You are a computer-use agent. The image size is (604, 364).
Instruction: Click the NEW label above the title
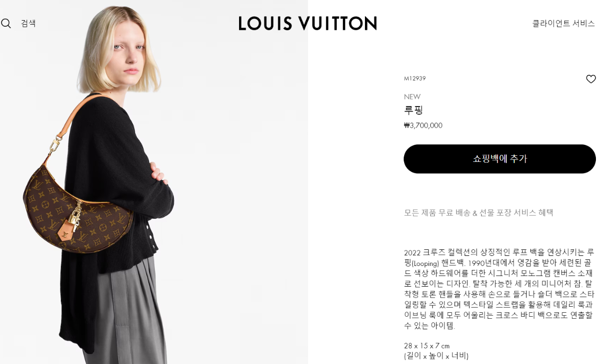412,97
